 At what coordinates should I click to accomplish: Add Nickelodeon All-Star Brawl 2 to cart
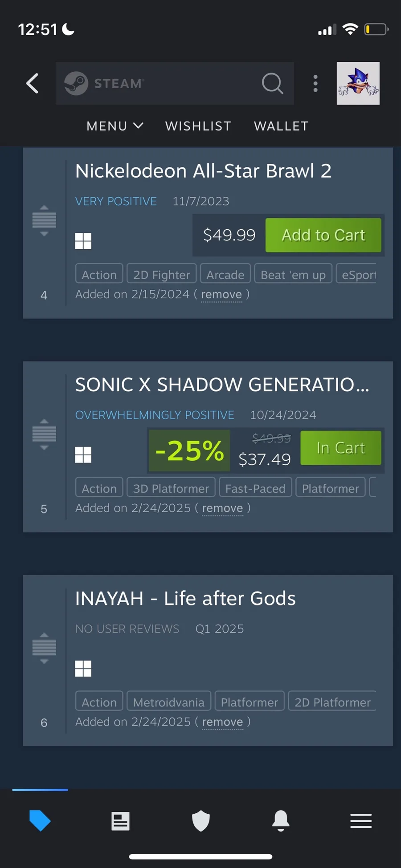coord(323,235)
